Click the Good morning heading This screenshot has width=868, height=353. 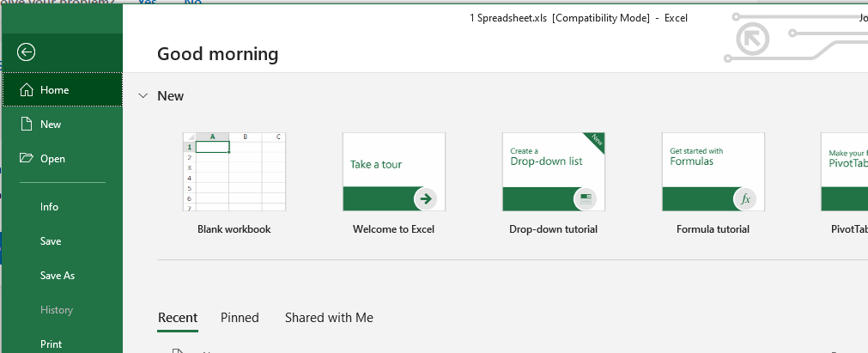[217, 54]
